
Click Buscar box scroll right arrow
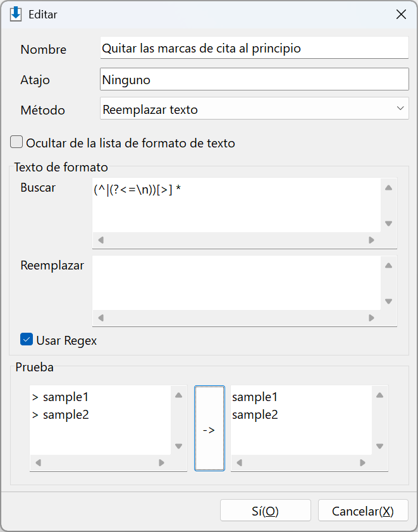pyautogui.click(x=371, y=240)
